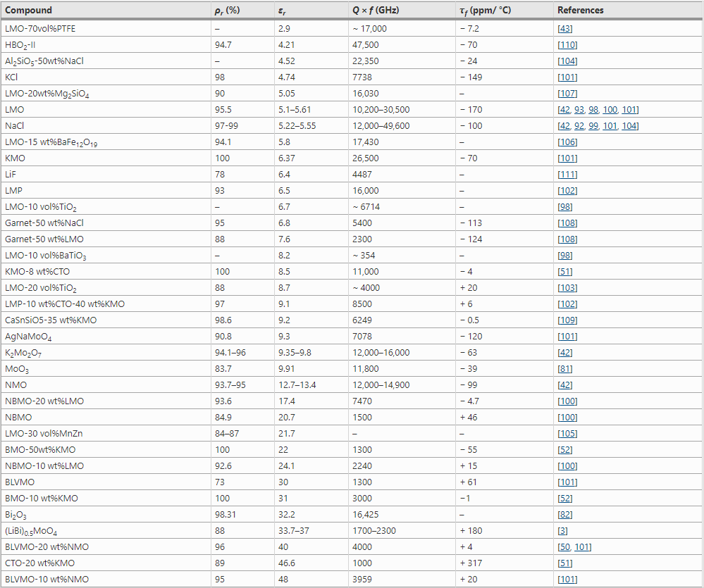
Task: Click the τf (ppm/°C) column header
Action: pyautogui.click(x=486, y=11)
